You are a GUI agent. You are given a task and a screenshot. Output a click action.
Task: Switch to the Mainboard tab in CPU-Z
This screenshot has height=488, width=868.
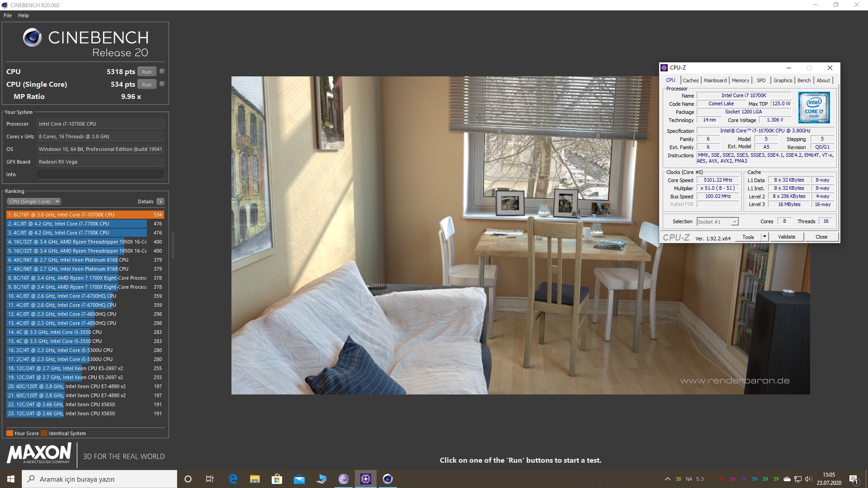coord(715,80)
